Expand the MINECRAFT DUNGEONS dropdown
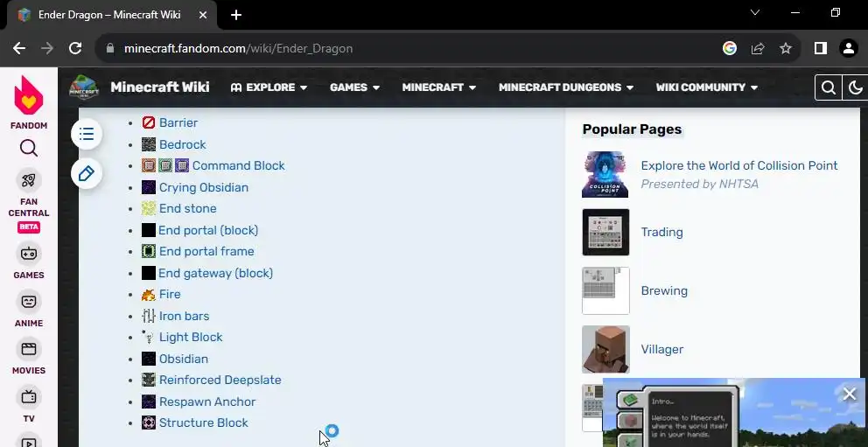Image resolution: width=868 pixels, height=447 pixels. point(566,87)
